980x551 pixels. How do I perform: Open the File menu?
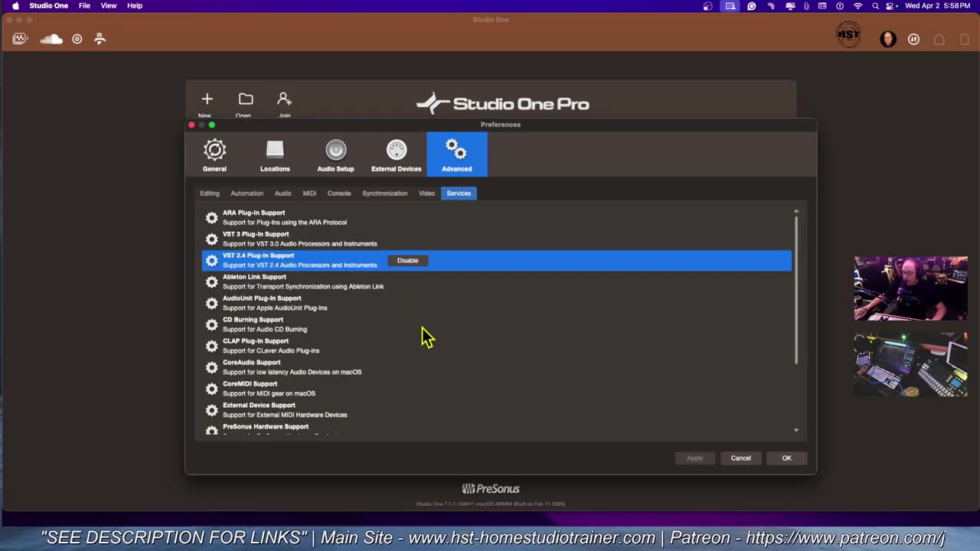85,5
